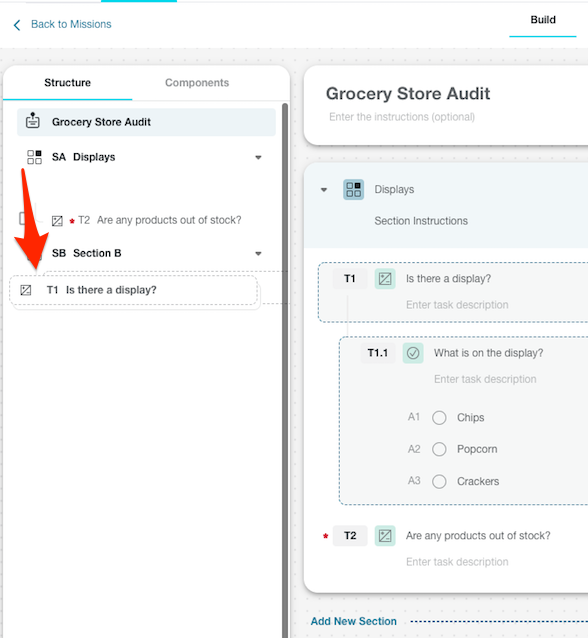Collapse the Displays section in builder
Screen dimensions: 588x638
[x=324, y=190]
